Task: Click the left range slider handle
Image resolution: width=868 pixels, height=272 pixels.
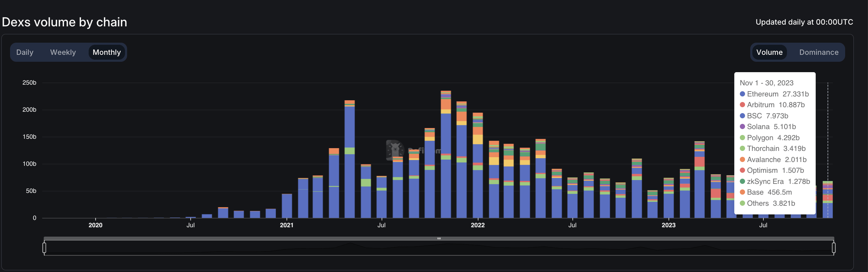Action: (44, 248)
